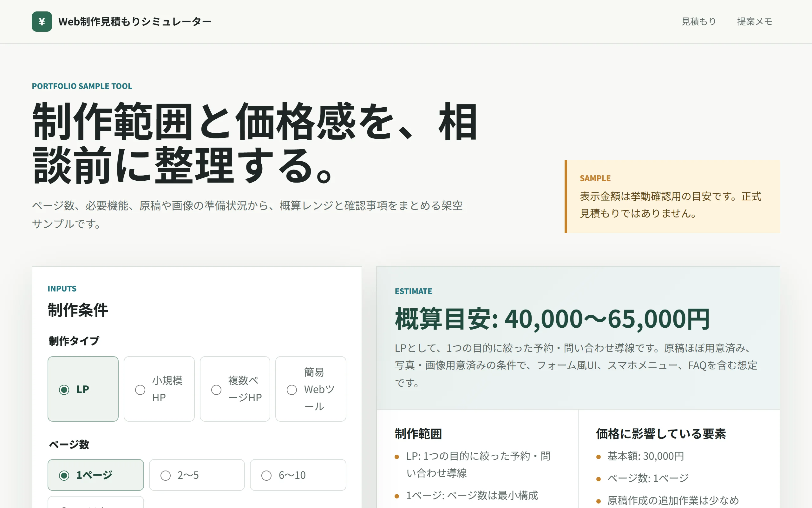Click the Web制作見積もりシミュレーター site title
The height and width of the screenshot is (508, 812).
tap(135, 22)
